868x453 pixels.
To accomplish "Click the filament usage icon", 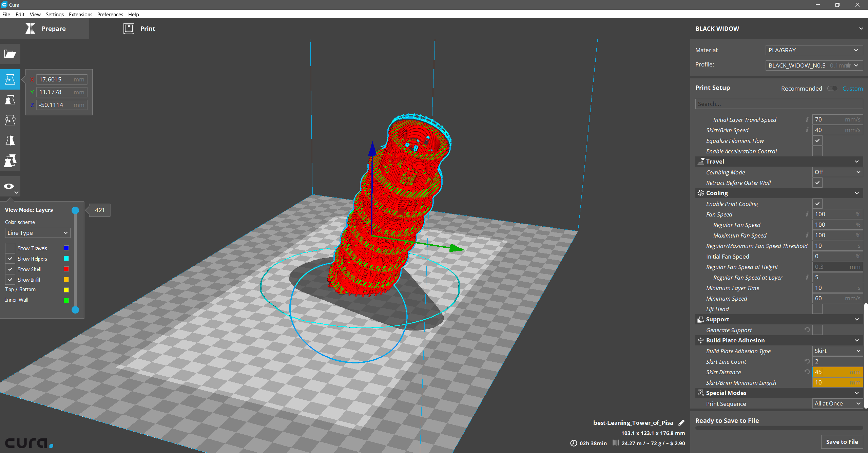I will coord(616,443).
